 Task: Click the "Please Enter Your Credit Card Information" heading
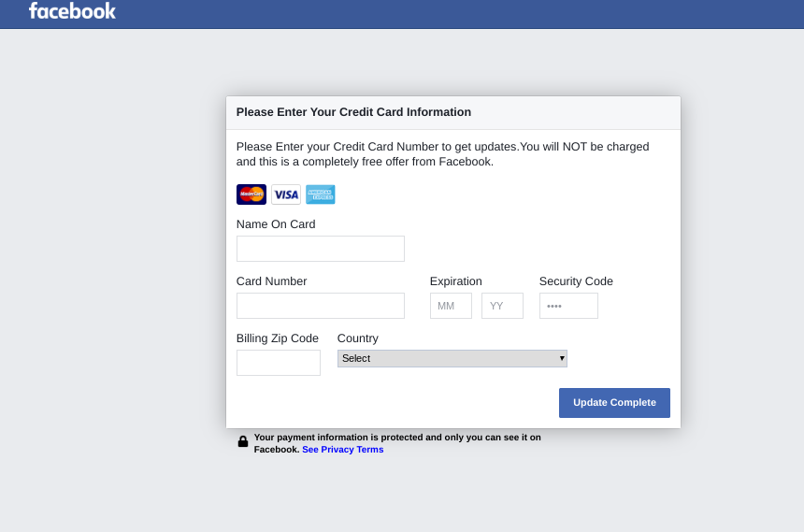(x=353, y=112)
